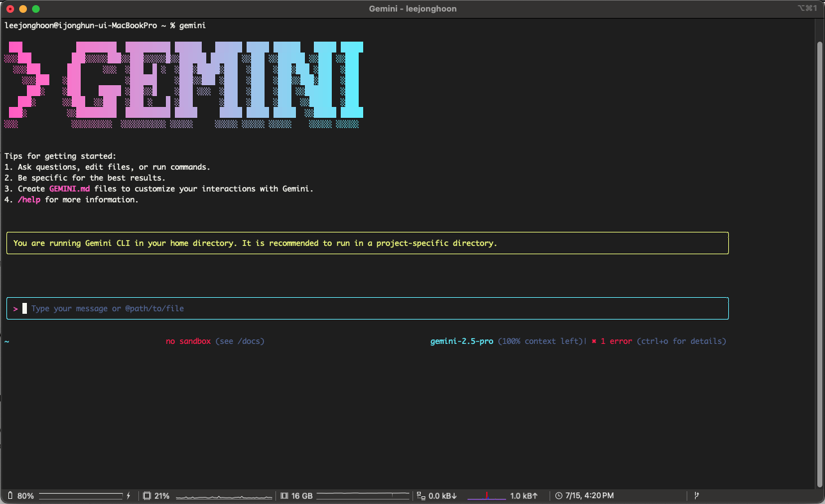Click the green maximize window button
This screenshot has height=504, width=825.
click(36, 9)
